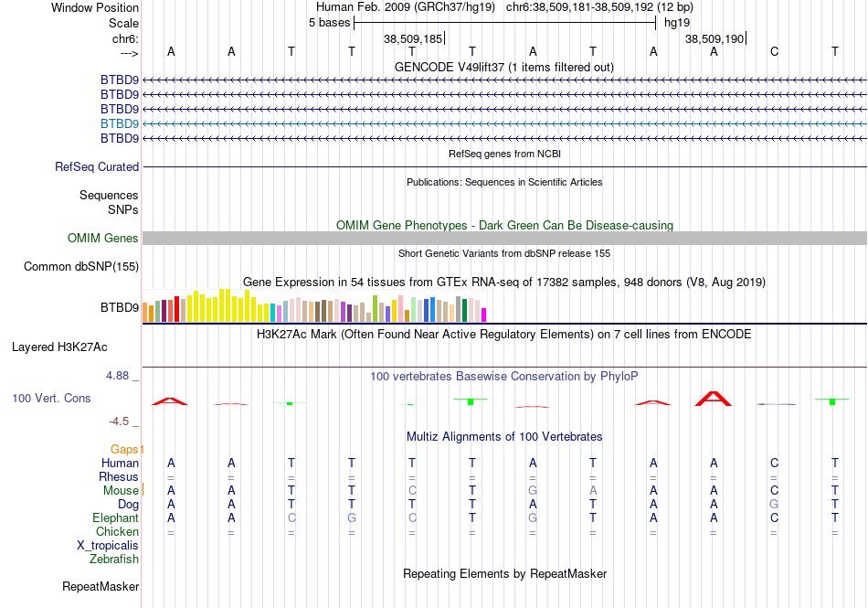The image size is (868, 608).
Task: Click the Human species row label
Action: pyautogui.click(x=120, y=463)
